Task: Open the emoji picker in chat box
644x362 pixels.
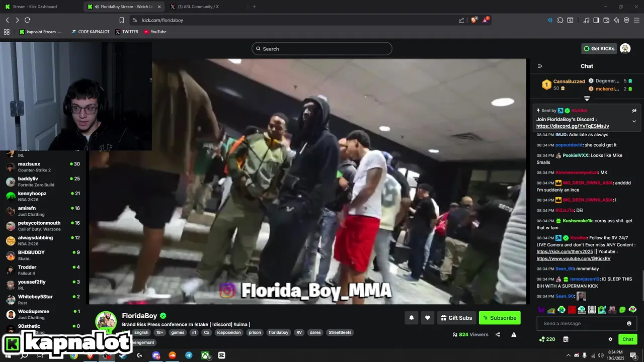Action: click(x=629, y=323)
